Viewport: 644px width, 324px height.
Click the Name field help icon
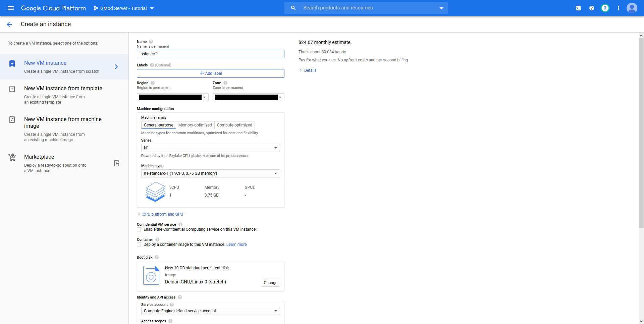point(151,42)
